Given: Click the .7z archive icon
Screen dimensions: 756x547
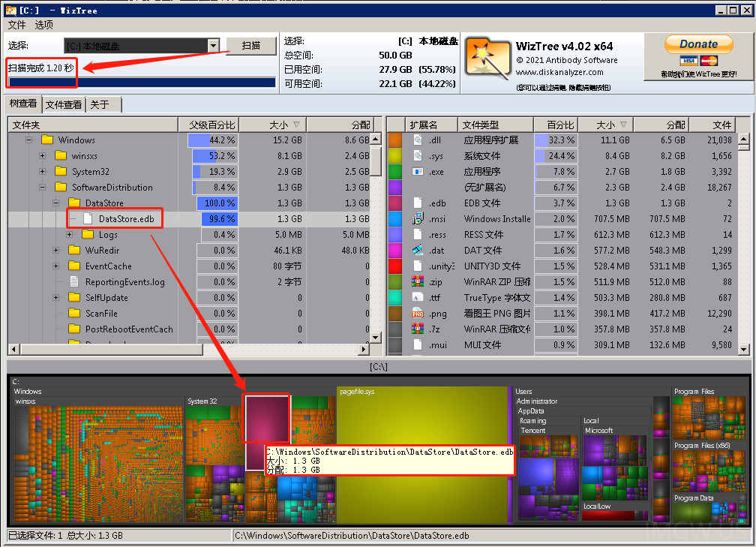Looking at the screenshot, I should 418,329.
